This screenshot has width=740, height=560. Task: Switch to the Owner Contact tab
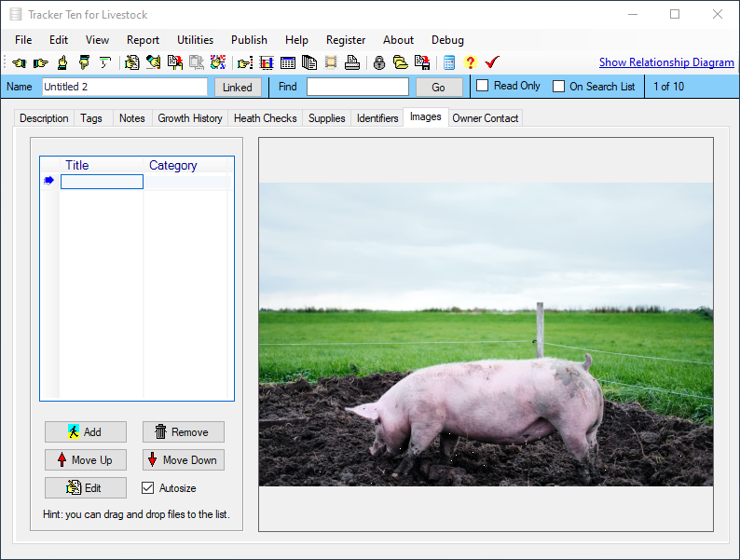pos(486,118)
